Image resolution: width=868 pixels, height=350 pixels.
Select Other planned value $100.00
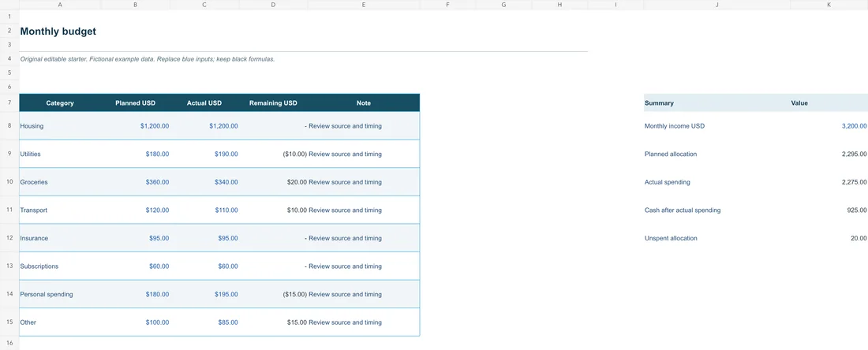tap(136, 322)
